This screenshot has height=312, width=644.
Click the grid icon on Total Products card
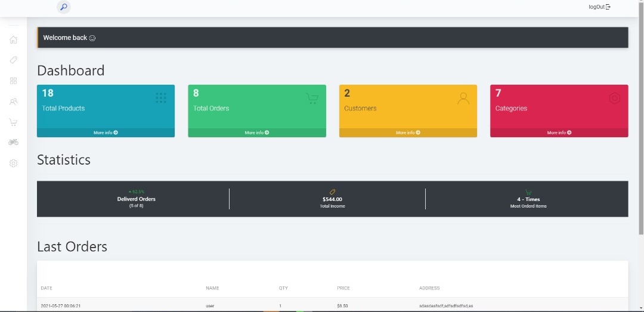(x=161, y=98)
